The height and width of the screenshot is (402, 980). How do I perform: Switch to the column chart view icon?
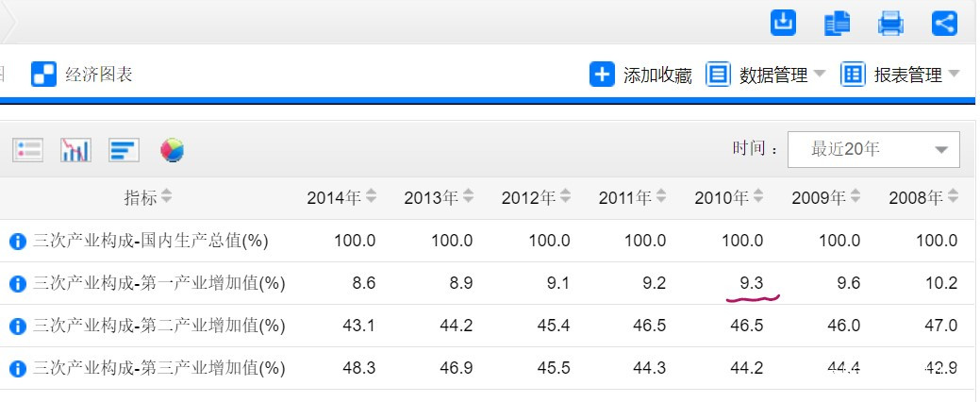(75, 149)
